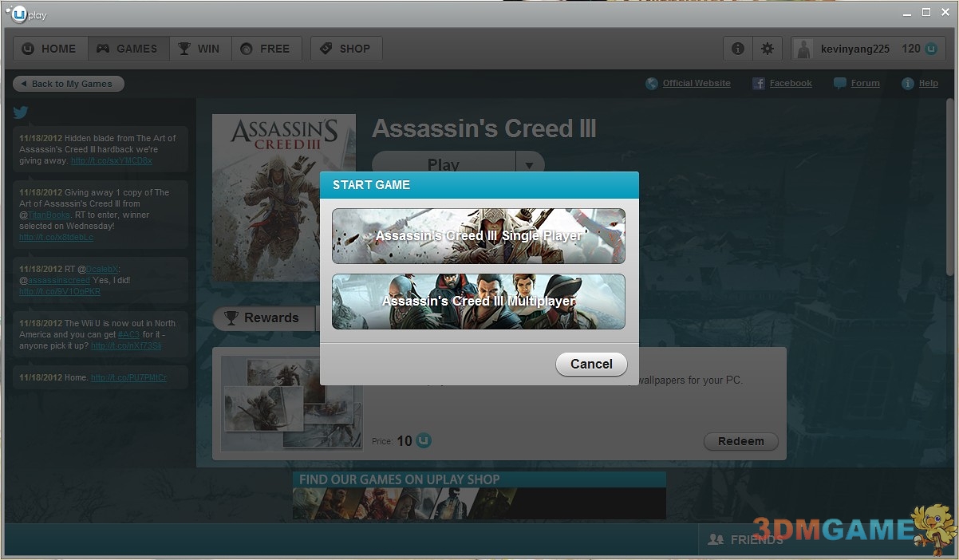Screen dimensions: 959x560
Task: Click the Friends people icon
Action: [x=716, y=540]
